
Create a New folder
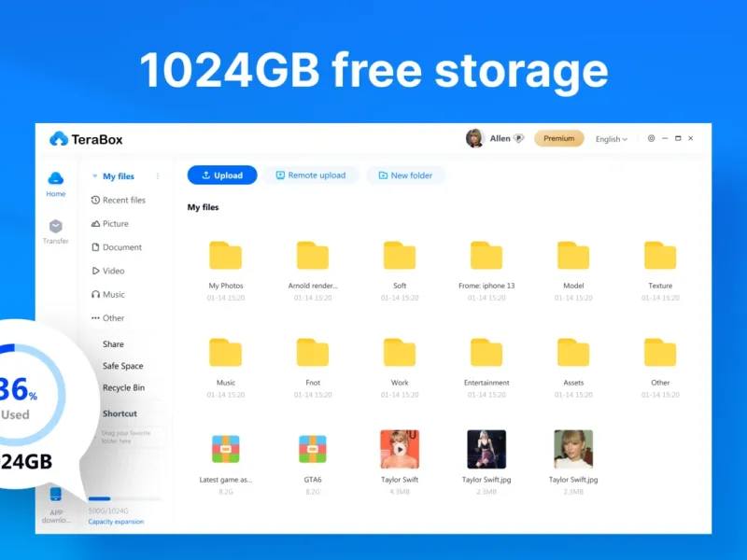pyautogui.click(x=405, y=175)
